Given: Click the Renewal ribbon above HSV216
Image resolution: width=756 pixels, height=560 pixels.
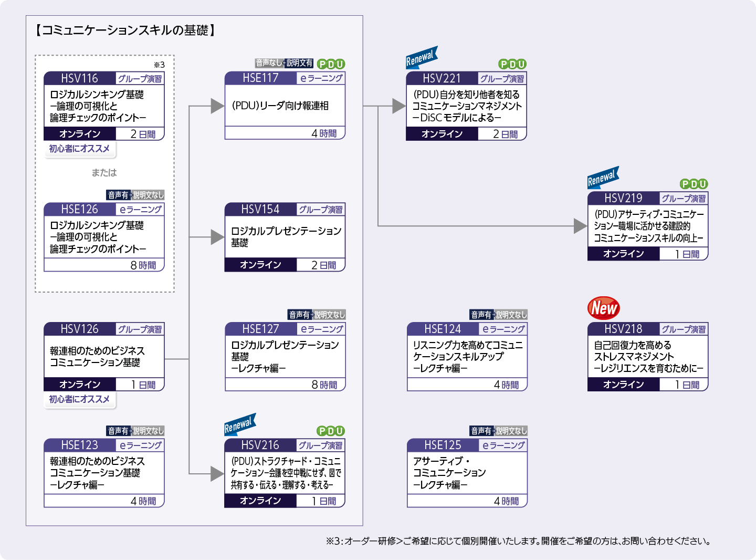Looking at the screenshot, I should click(x=240, y=424).
